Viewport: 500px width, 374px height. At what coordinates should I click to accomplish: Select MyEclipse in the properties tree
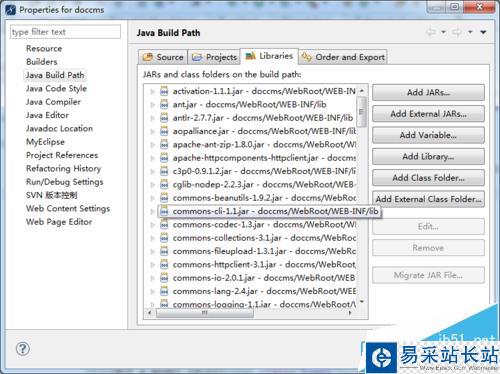pos(45,142)
